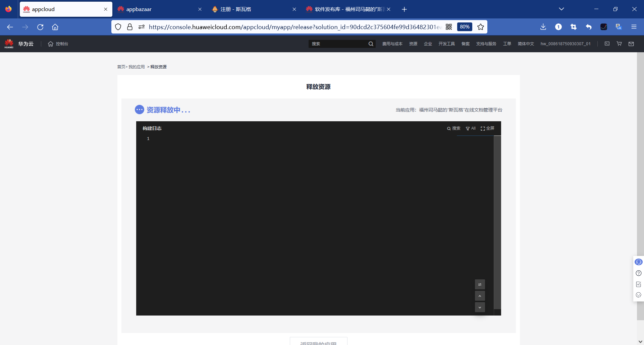
Task: Open the messages envelope icon in navbar
Action: pos(631,44)
